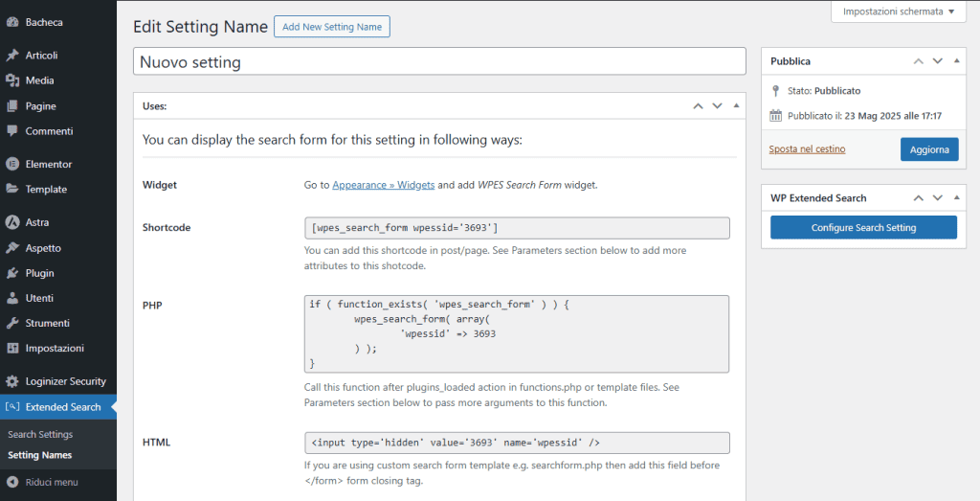Click the PHP row label

pyautogui.click(x=152, y=306)
